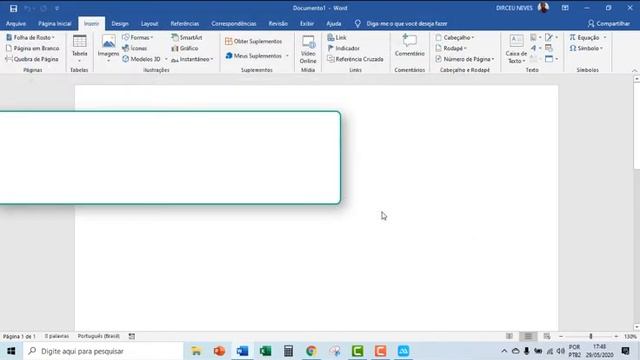Insert a Referência Cruzada

pos(355,59)
